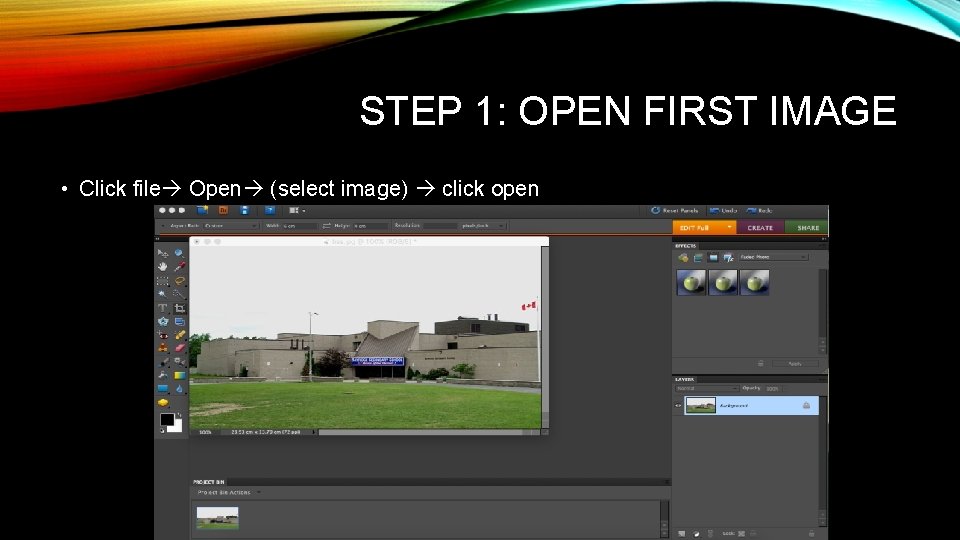
Task: Select the Background layer thumbnail
Action: click(700, 405)
